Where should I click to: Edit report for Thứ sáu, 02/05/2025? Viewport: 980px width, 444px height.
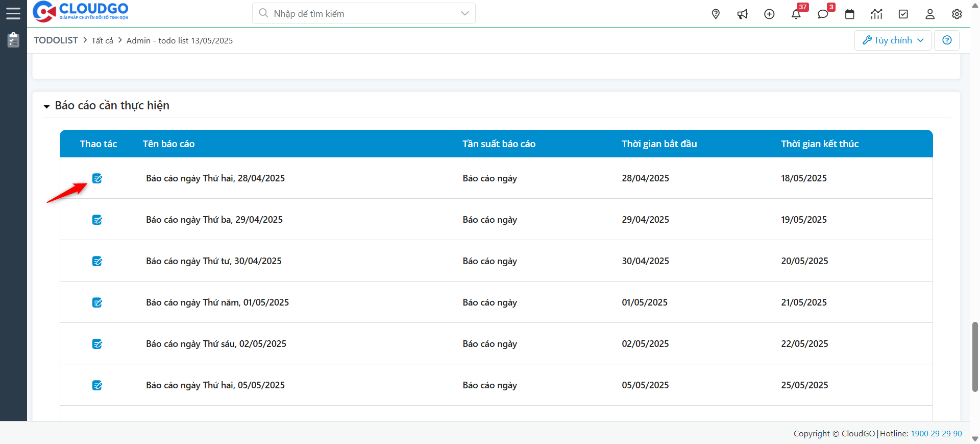pos(97,344)
